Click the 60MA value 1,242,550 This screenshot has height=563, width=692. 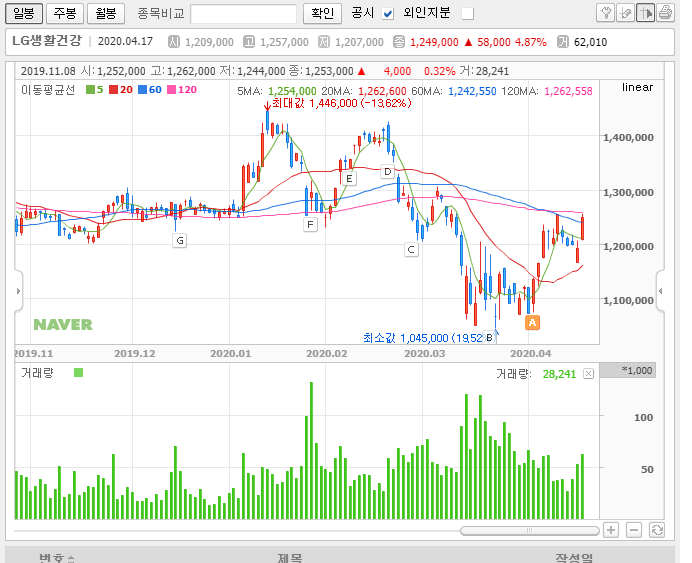pos(472,91)
